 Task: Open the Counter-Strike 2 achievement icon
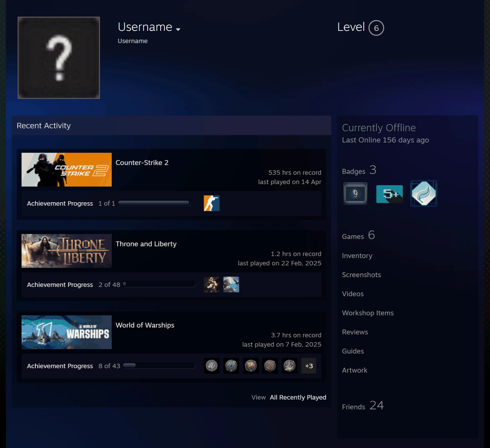tap(211, 203)
